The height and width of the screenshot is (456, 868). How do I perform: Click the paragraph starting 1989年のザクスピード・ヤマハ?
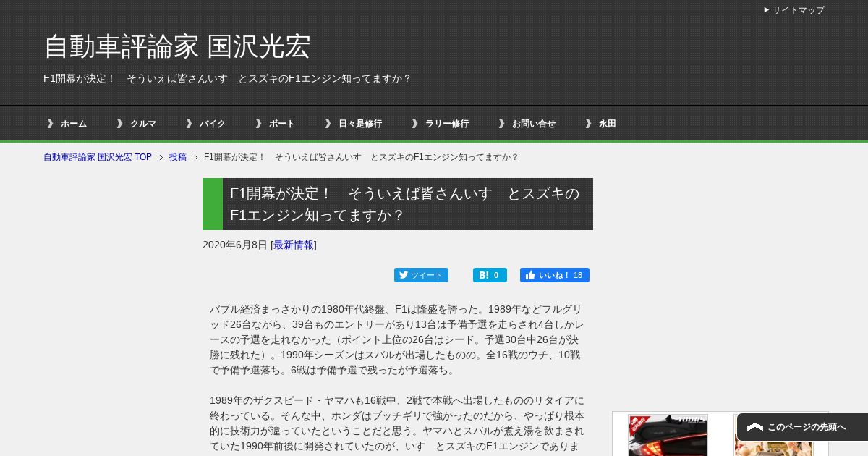tap(397, 423)
